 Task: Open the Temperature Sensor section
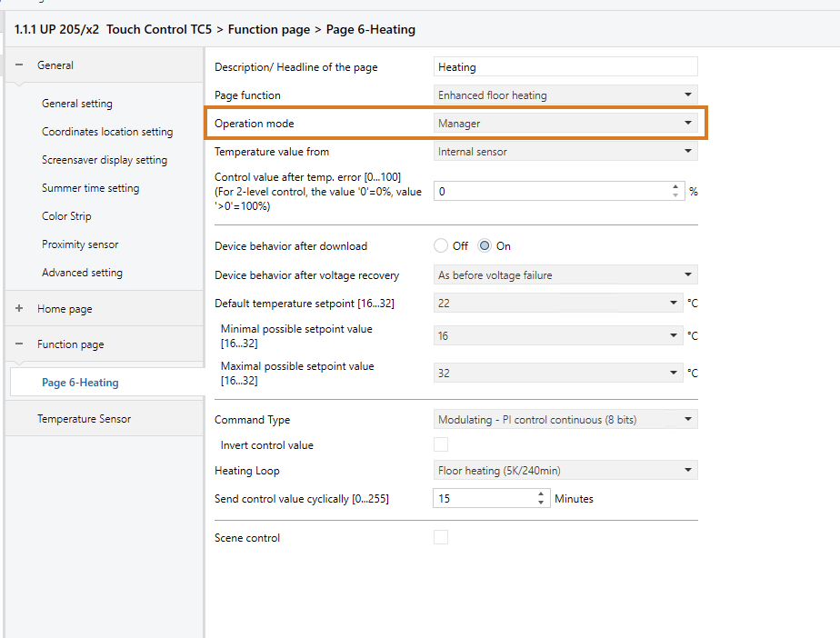click(84, 419)
